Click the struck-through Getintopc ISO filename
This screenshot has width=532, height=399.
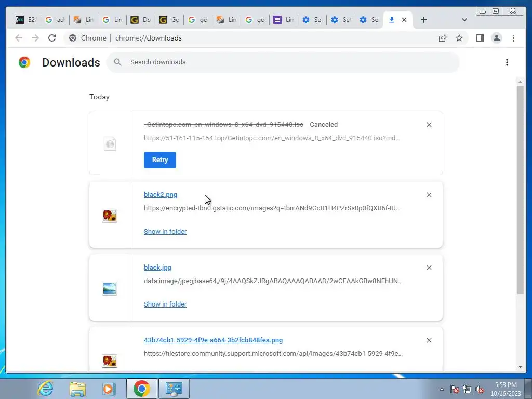coord(223,125)
